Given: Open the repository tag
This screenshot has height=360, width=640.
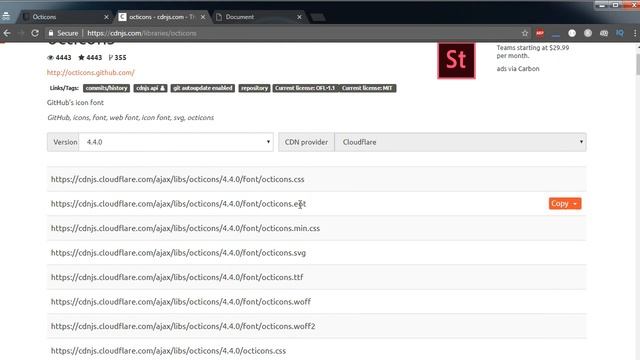Looking at the screenshot, I should click(x=254, y=88).
